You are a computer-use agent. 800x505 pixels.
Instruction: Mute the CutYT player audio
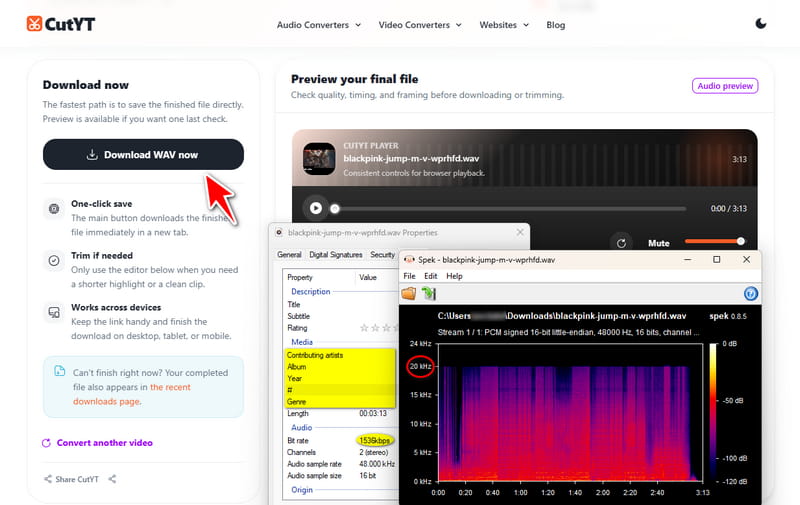(x=659, y=243)
